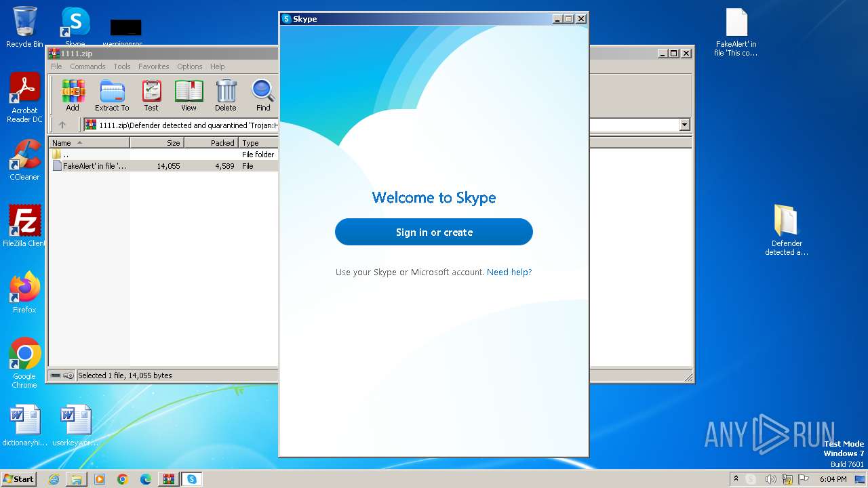The width and height of the screenshot is (868, 488).
Task: Minimize the Skype window
Action: [557, 19]
